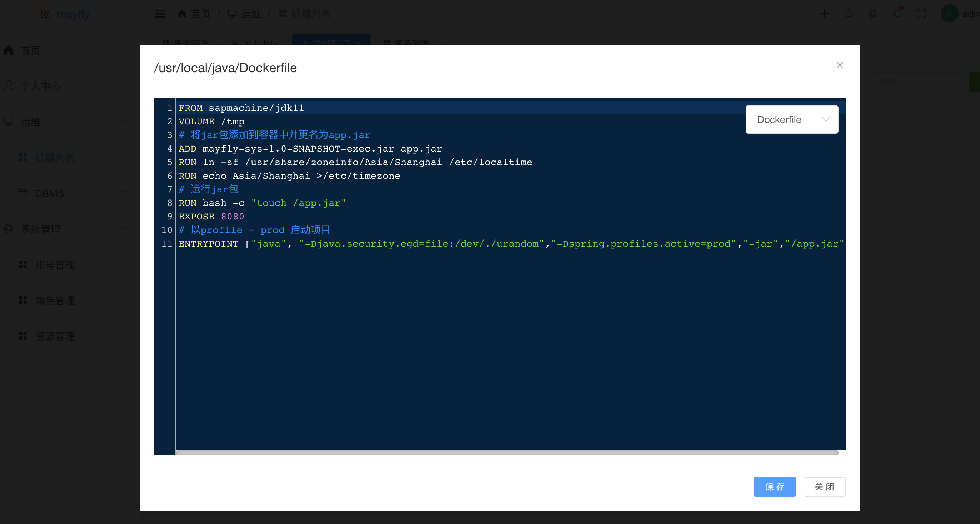Toggle fullscreen icon in top bar
The image size is (980, 524).
(922, 14)
